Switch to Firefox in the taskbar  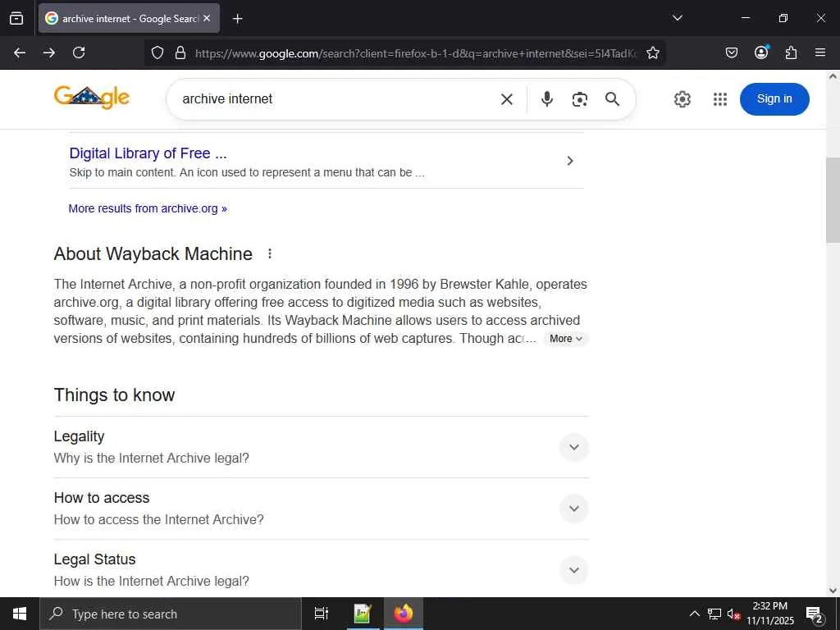(x=404, y=614)
